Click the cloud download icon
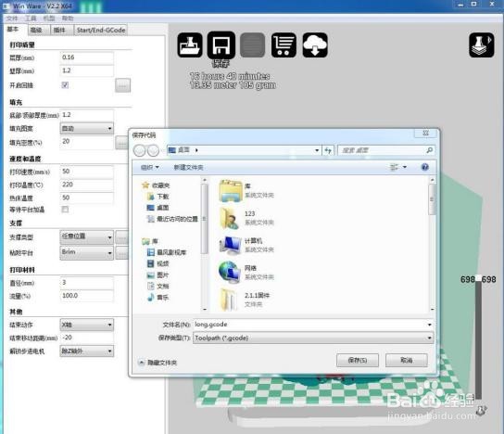This screenshot has width=504, height=434. [315, 45]
